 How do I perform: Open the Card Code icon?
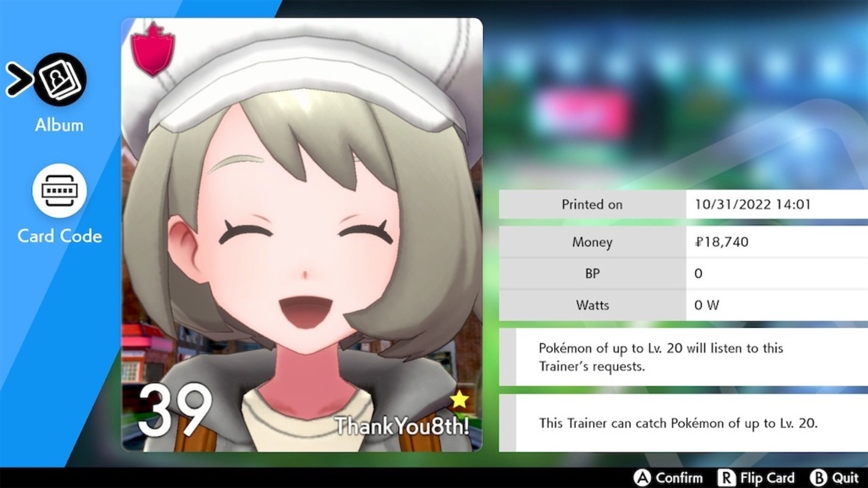(x=59, y=191)
